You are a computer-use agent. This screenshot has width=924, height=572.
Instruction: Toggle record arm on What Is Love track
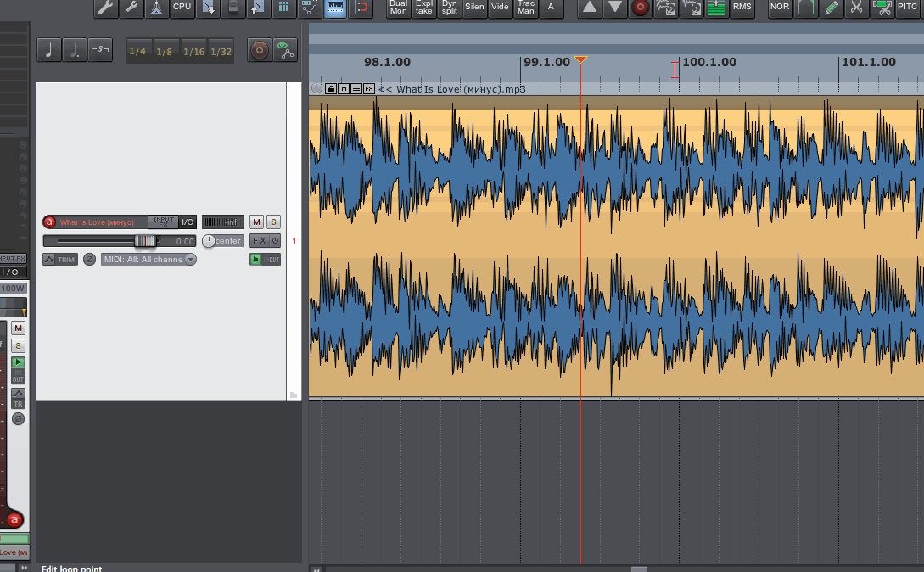tap(49, 222)
